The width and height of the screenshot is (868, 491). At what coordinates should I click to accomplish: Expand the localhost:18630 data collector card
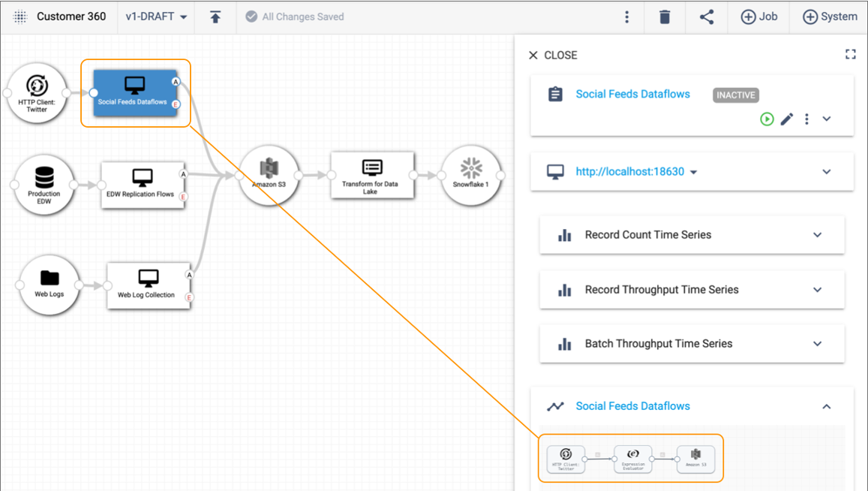[827, 172]
